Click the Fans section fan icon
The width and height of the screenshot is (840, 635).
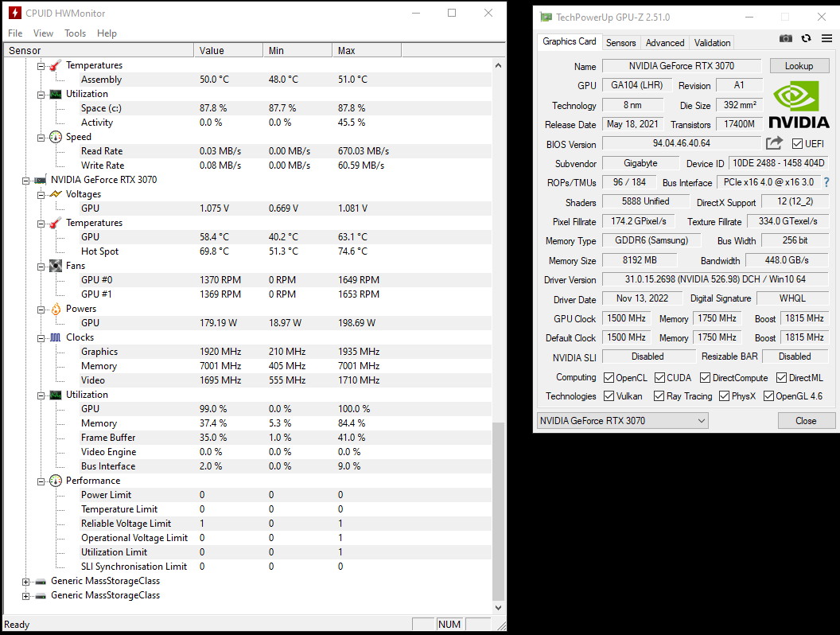click(x=56, y=266)
